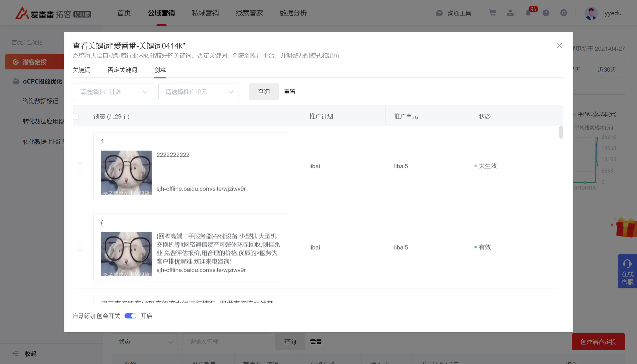The image size is (637, 364).
Task: Open 在线客服 online support widget
Action: click(627, 271)
